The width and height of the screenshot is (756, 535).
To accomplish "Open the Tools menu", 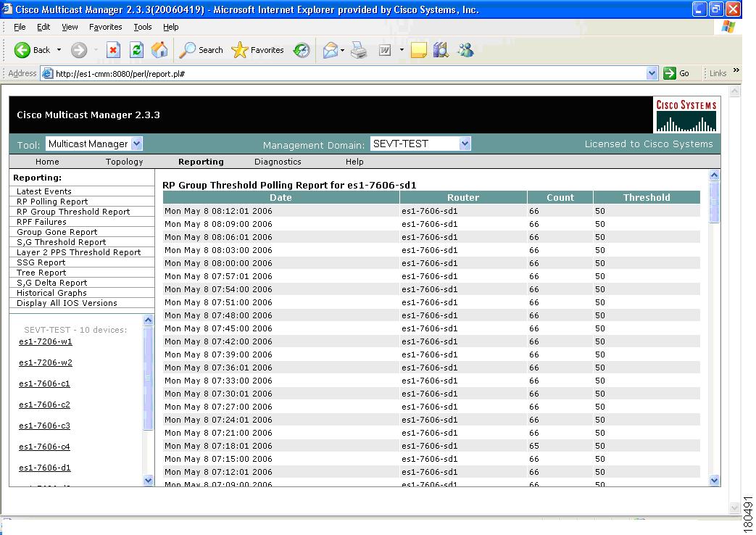I will [x=143, y=27].
